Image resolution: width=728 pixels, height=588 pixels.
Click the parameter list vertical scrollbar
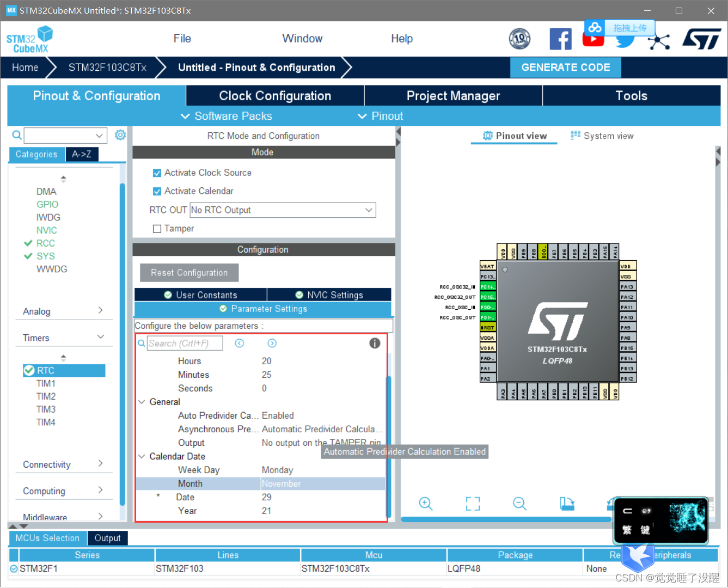tap(389, 446)
